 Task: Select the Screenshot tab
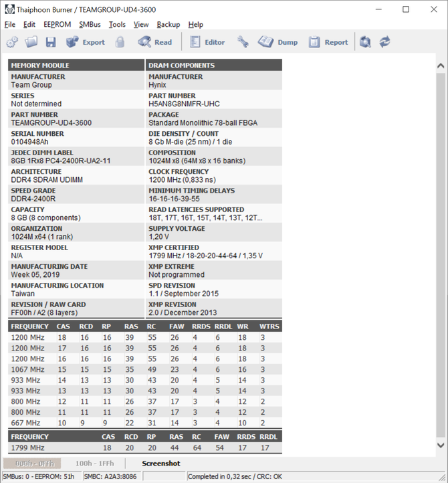coord(161,464)
